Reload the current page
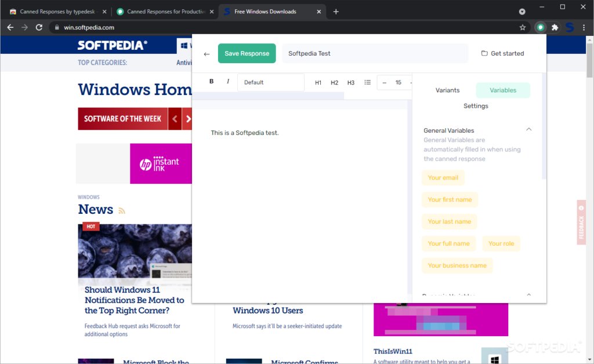This screenshot has width=594, height=364. (x=39, y=27)
